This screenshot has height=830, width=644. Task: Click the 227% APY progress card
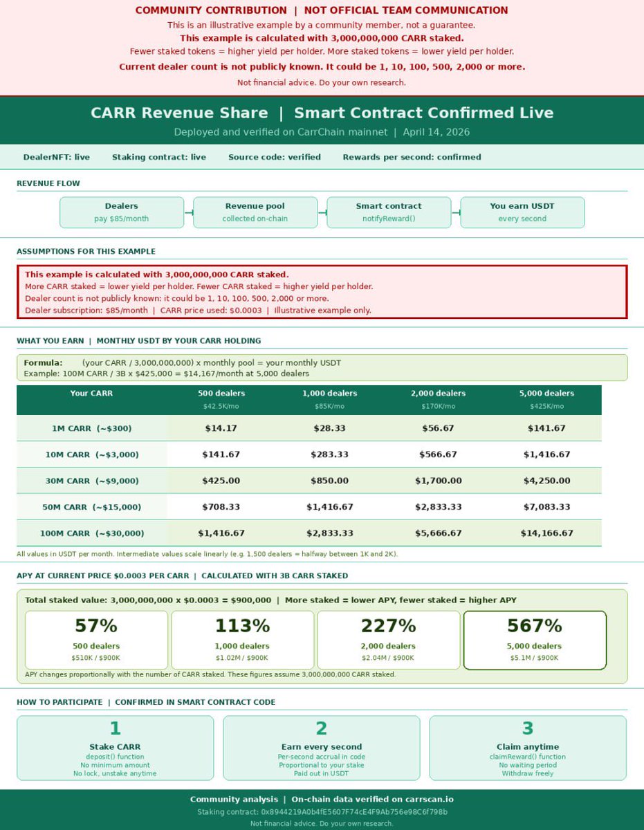(389, 639)
